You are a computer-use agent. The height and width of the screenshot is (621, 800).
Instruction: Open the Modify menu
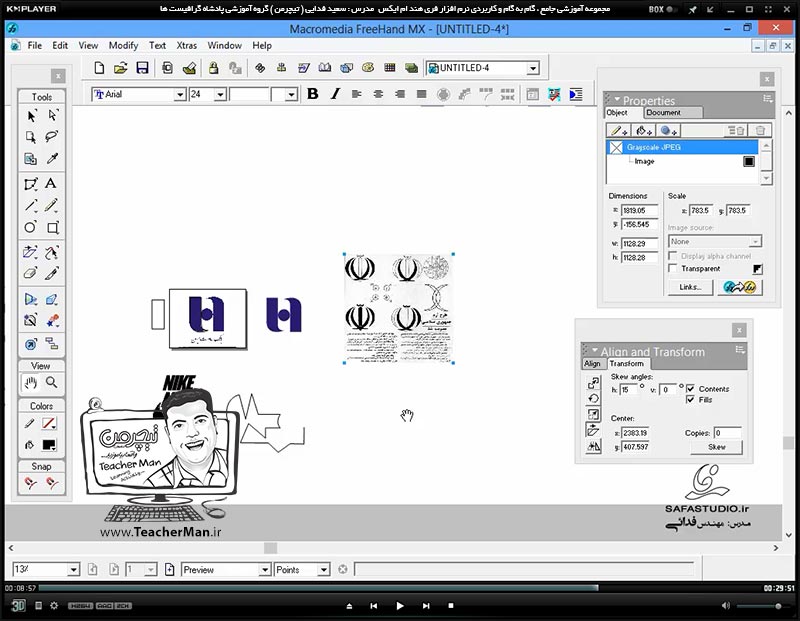click(x=123, y=45)
